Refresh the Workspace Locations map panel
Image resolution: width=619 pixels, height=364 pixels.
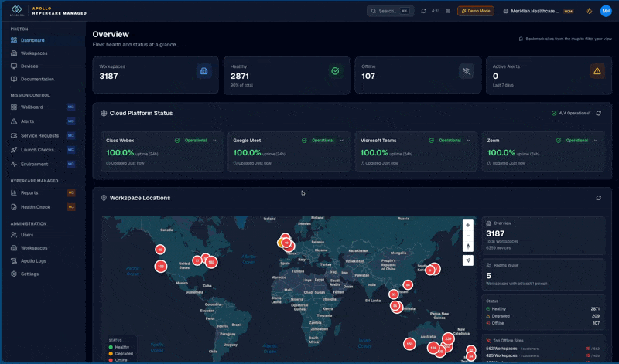(x=598, y=198)
